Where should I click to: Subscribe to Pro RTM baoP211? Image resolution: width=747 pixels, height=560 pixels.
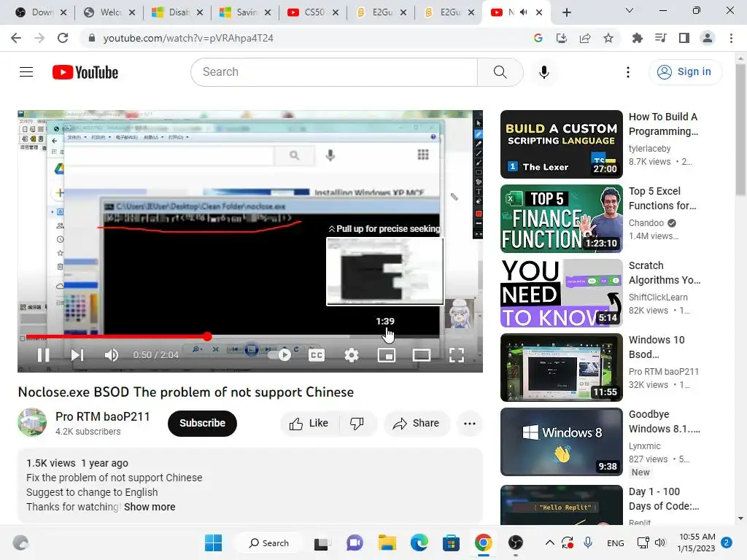click(x=202, y=424)
